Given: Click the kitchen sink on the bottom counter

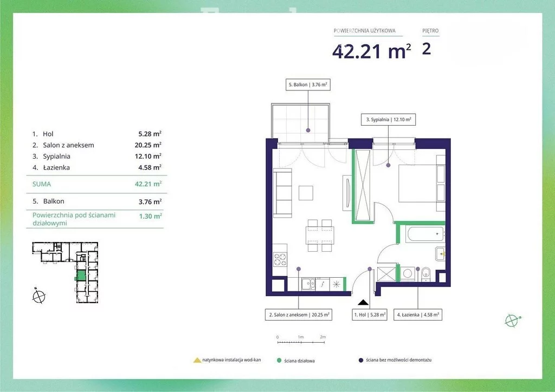Looking at the screenshot, I should [x=307, y=284].
